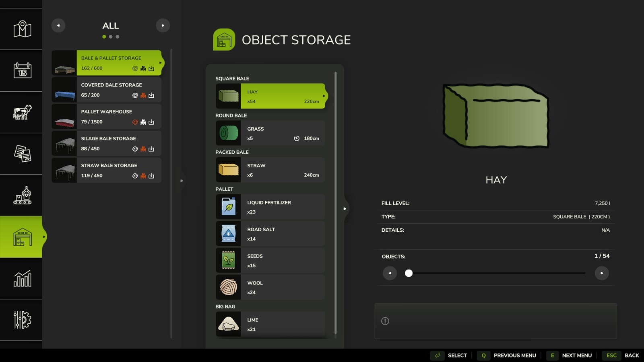This screenshot has width=644, height=362.
Task: Click the download icon on Bale & Pallet Storage
Action: [151, 68]
